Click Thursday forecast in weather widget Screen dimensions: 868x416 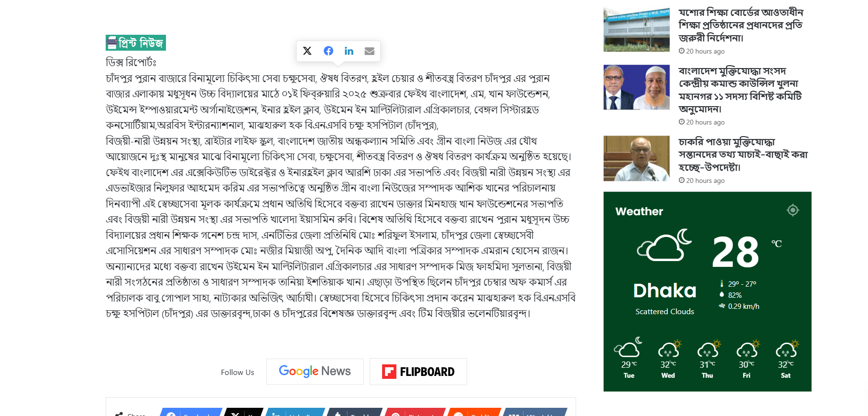coord(707,359)
